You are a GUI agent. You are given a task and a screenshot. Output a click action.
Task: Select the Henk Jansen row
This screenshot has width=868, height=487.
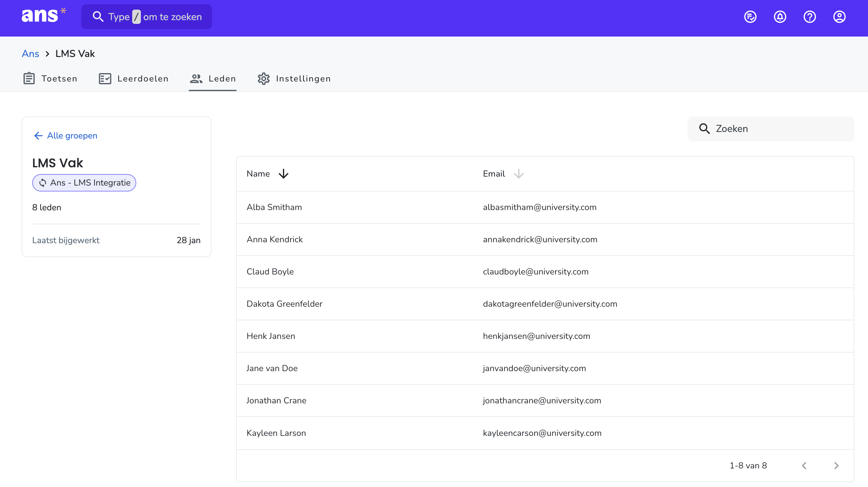point(545,336)
